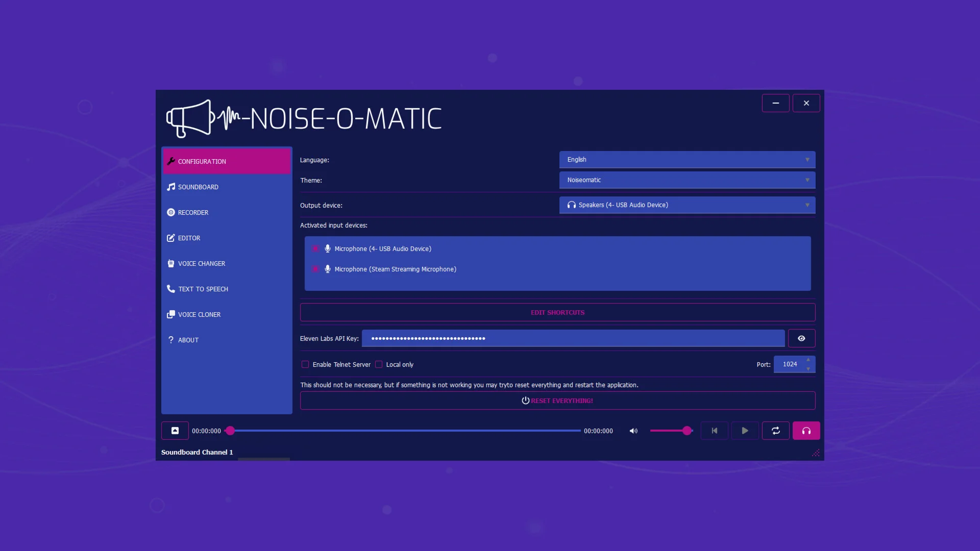Click the Edit Shortcuts button
980x551 pixels.
click(x=557, y=312)
